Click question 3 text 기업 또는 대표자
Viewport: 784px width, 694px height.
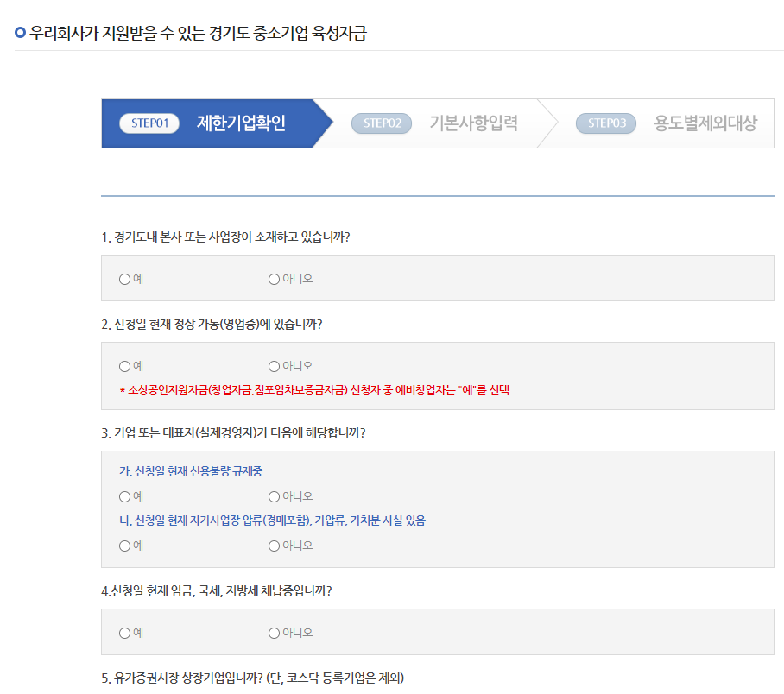tap(233, 433)
